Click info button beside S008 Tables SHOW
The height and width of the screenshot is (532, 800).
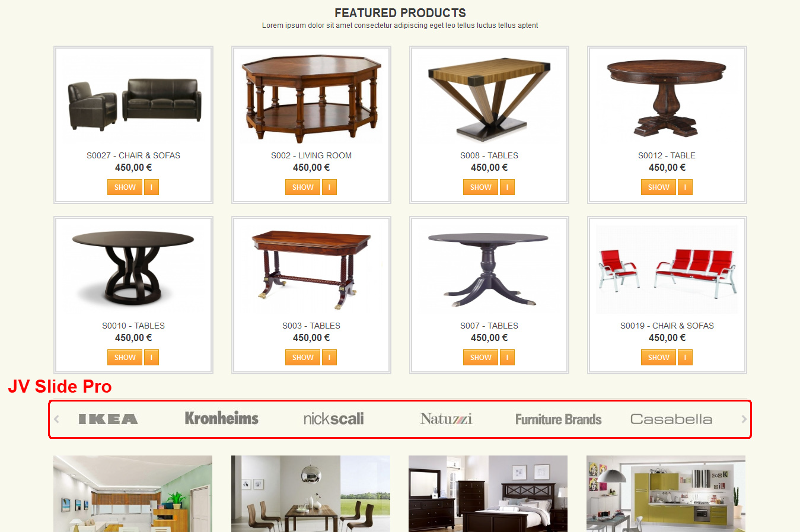click(x=507, y=187)
